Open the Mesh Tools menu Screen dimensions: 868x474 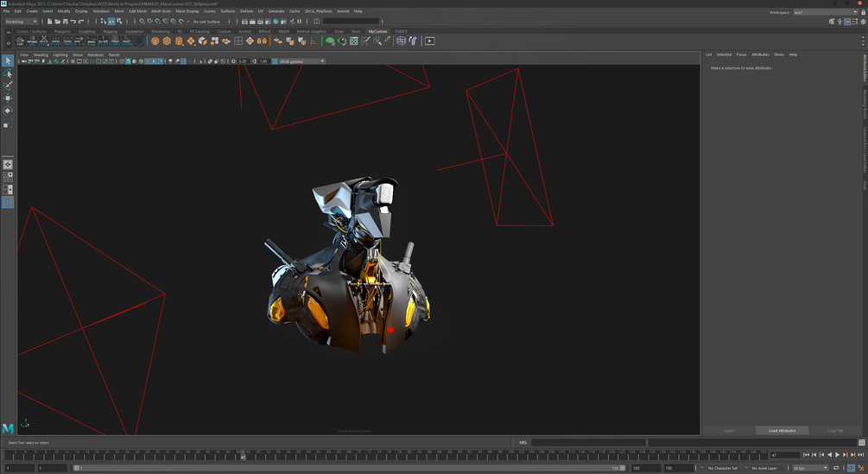(x=161, y=11)
